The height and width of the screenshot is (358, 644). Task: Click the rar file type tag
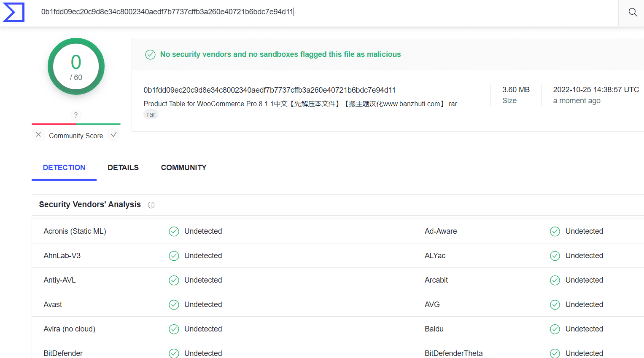pos(151,115)
